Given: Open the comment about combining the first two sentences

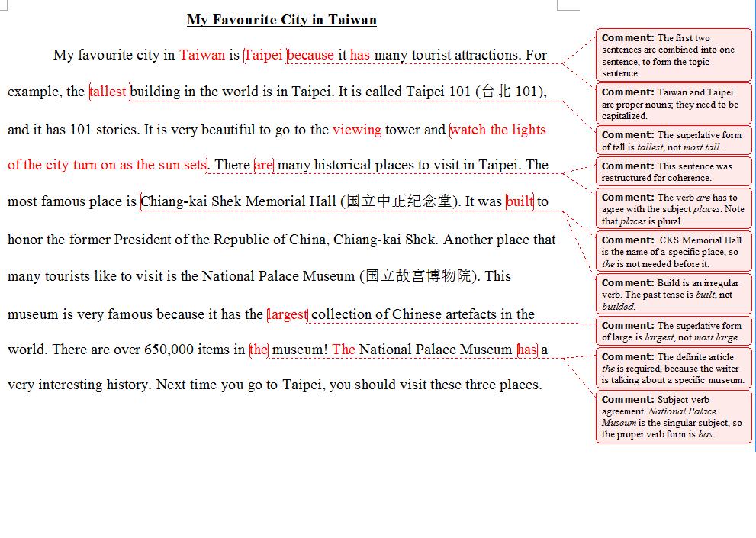Looking at the screenshot, I should coord(674,55).
